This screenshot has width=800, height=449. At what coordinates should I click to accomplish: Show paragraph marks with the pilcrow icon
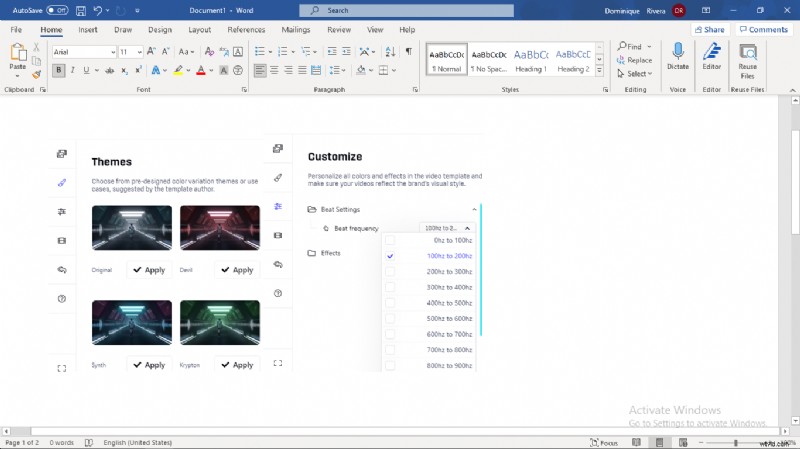[x=408, y=51]
